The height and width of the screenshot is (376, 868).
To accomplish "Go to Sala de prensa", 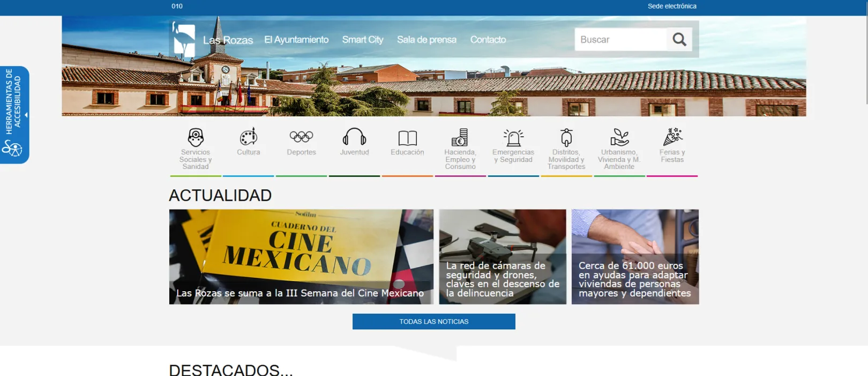I will (426, 40).
